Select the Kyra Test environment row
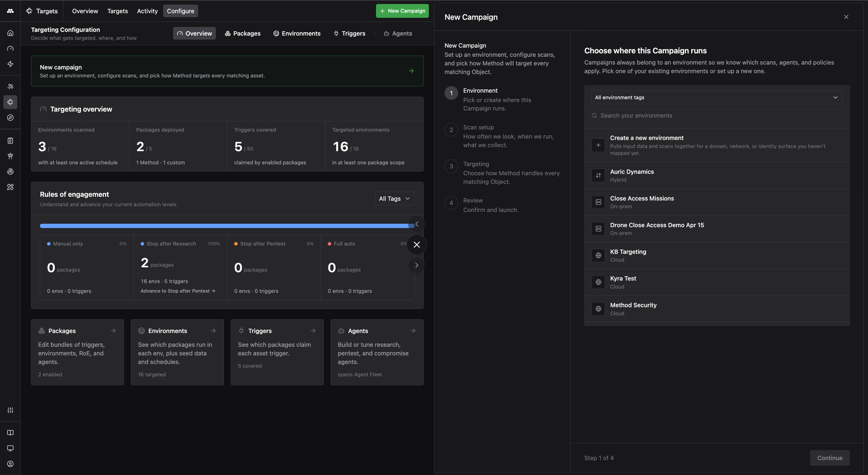 pyautogui.click(x=717, y=282)
